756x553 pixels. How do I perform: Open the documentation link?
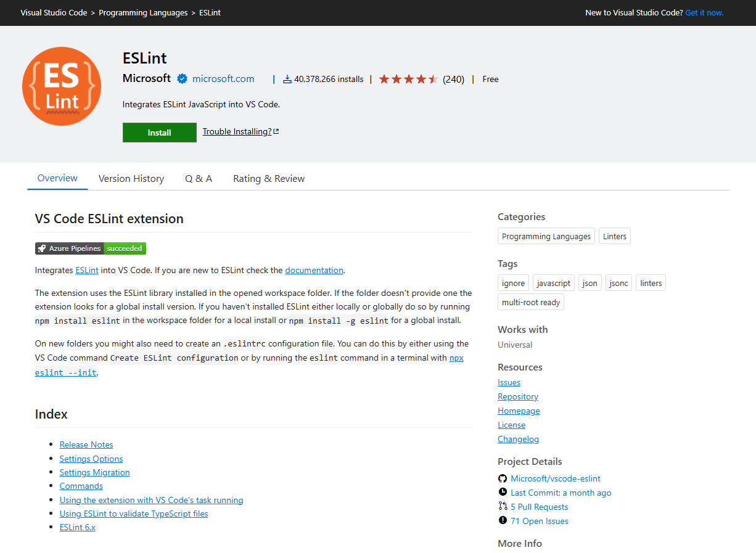pos(314,270)
